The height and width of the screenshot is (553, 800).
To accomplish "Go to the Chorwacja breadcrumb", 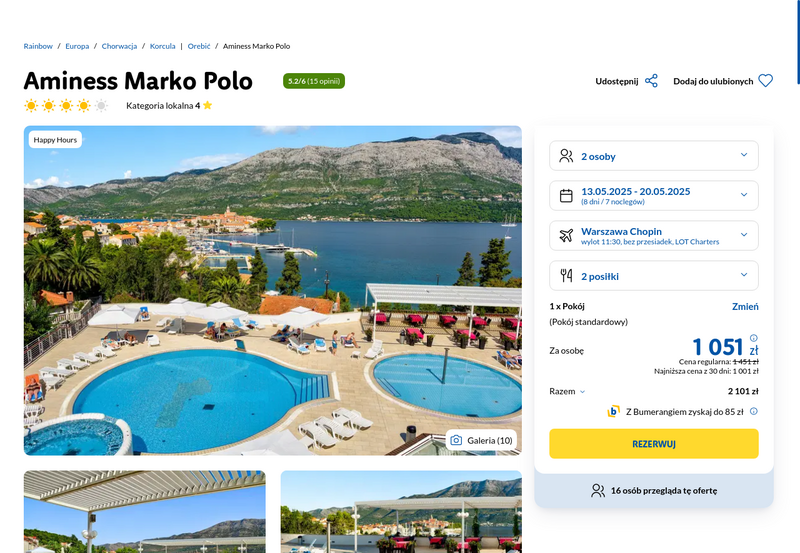I will click(119, 46).
